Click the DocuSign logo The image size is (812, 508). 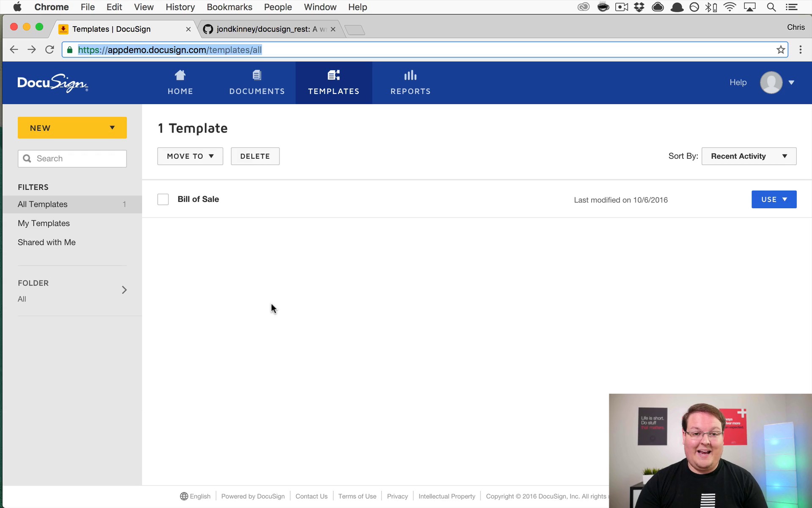point(52,83)
